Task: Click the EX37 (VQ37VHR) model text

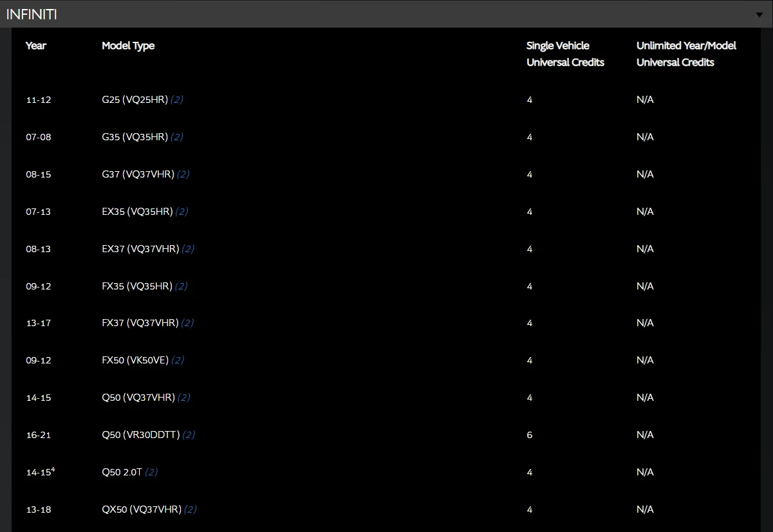Action: tap(140, 249)
